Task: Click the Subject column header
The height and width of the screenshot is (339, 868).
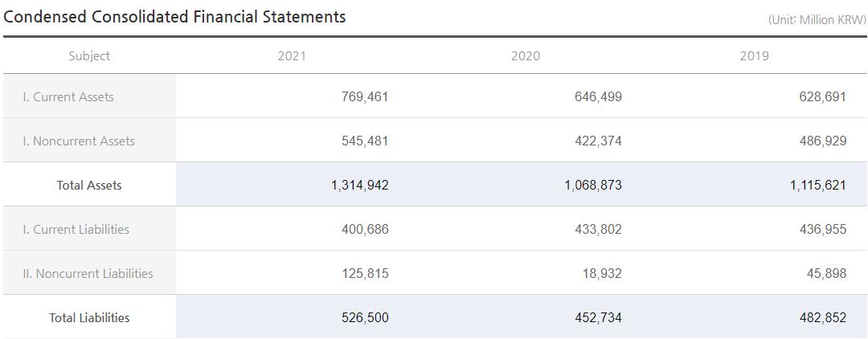Action: coord(89,56)
